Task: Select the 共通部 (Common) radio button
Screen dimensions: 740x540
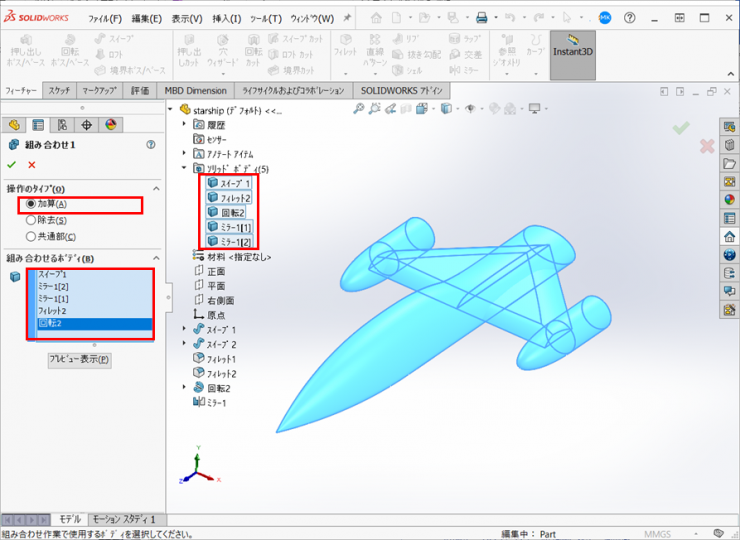Action: click(30, 236)
